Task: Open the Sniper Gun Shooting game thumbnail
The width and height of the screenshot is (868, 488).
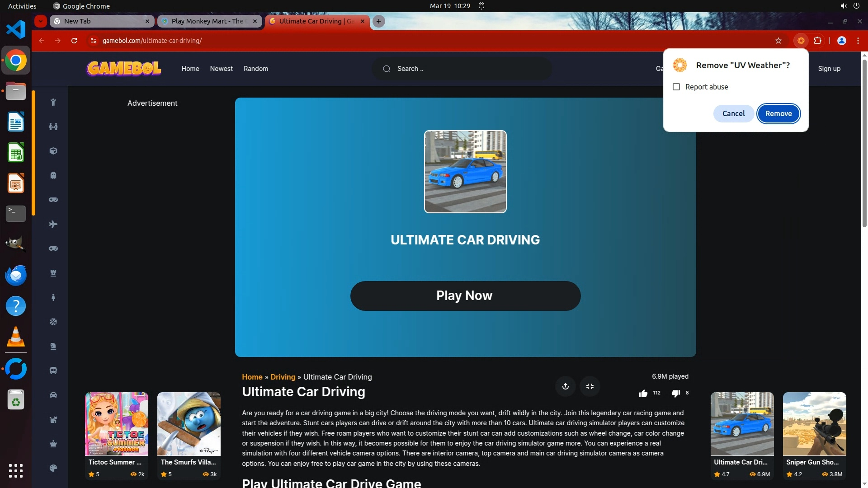Action: (814, 424)
